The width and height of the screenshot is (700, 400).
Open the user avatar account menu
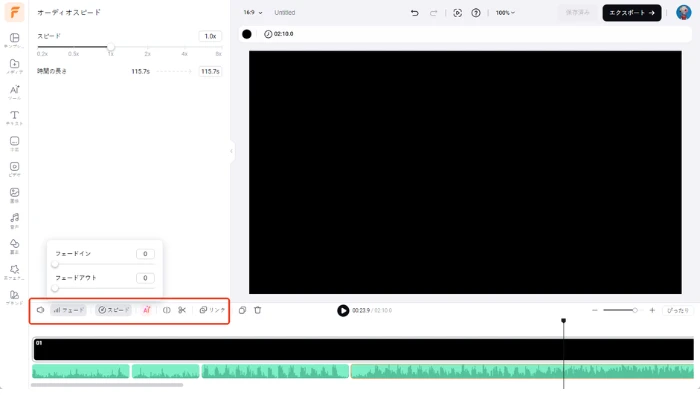(x=683, y=13)
